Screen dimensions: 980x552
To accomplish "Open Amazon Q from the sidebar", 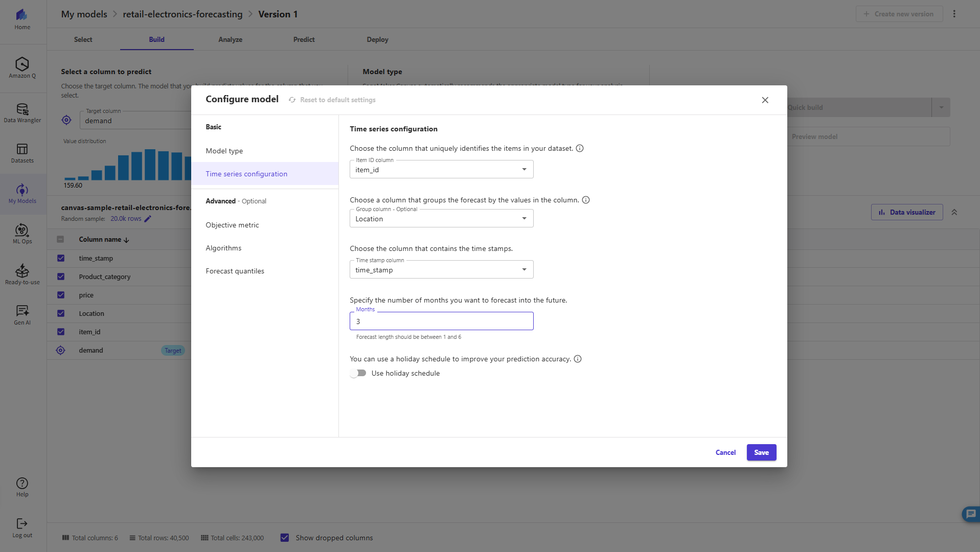I will tap(22, 68).
